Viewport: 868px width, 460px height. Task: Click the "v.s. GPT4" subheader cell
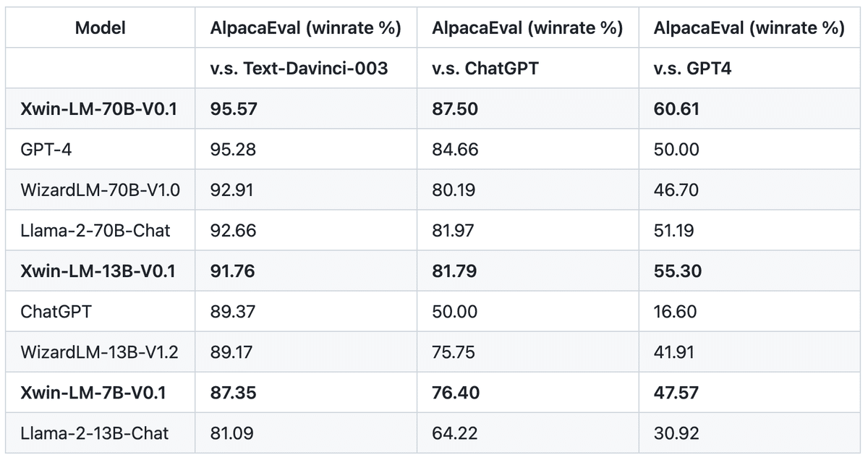click(x=693, y=69)
